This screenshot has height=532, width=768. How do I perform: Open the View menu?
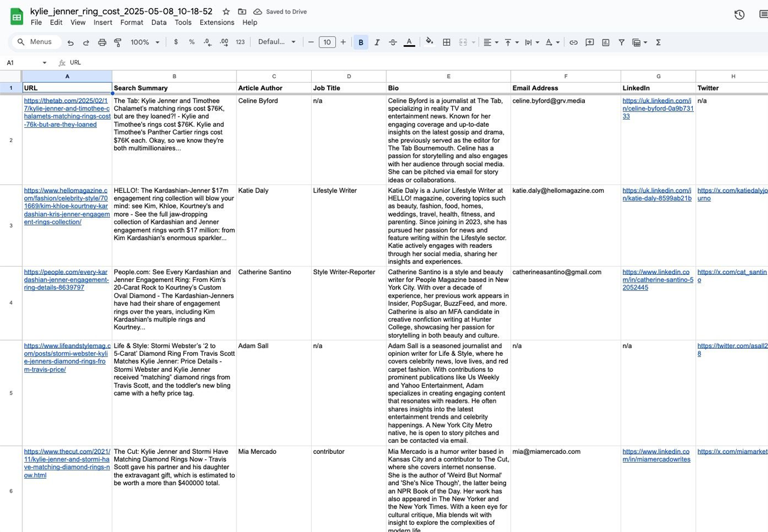pyautogui.click(x=78, y=22)
